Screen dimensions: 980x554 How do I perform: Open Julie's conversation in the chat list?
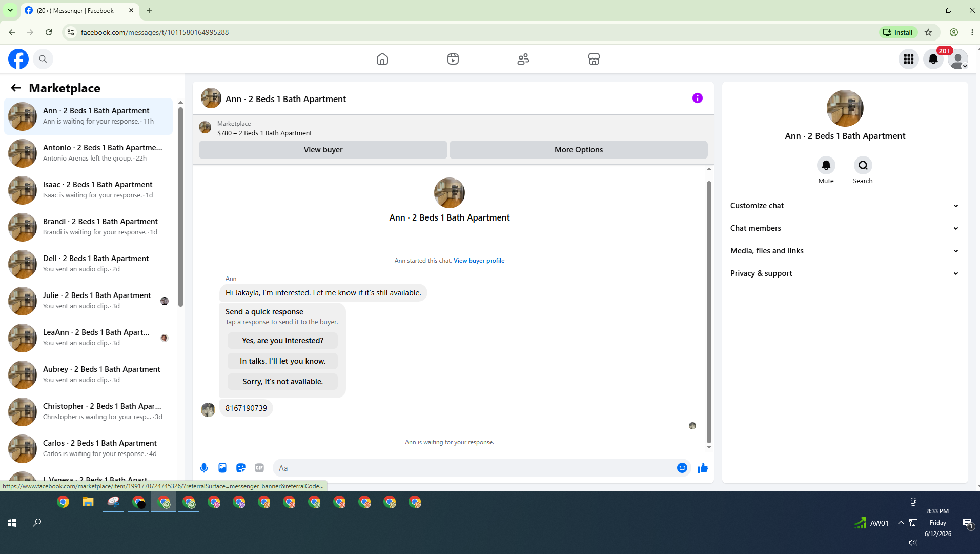[x=88, y=301]
